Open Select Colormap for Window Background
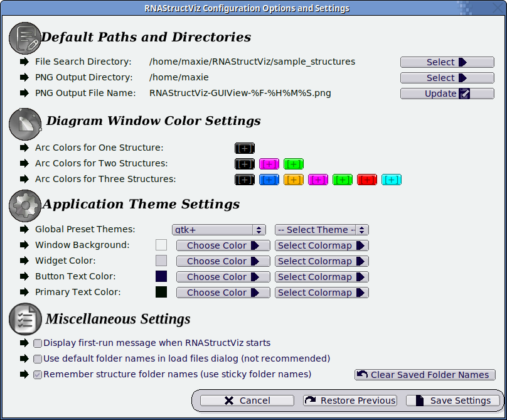The width and height of the screenshot is (507, 420). point(322,245)
